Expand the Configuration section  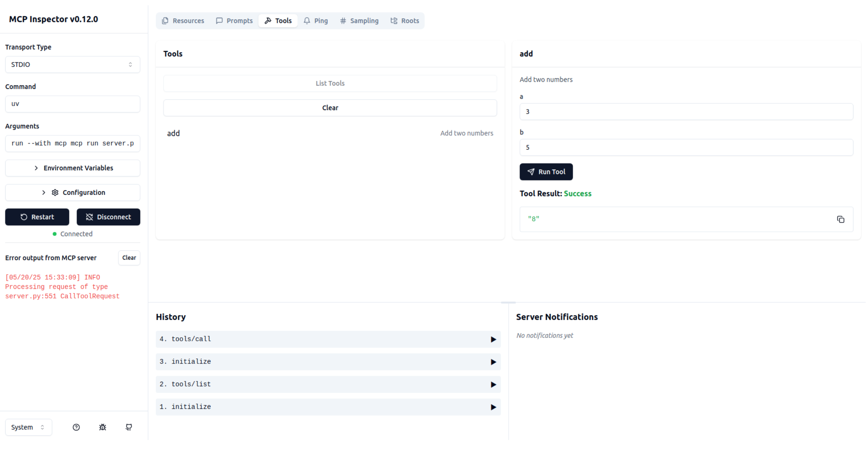pos(72,193)
